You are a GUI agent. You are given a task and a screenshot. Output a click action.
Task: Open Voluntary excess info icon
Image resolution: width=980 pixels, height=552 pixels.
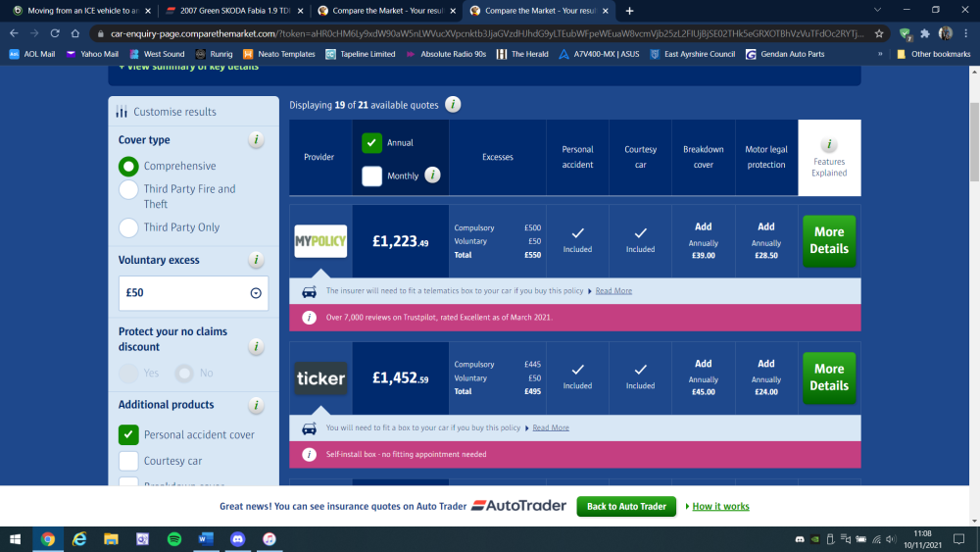click(x=256, y=260)
